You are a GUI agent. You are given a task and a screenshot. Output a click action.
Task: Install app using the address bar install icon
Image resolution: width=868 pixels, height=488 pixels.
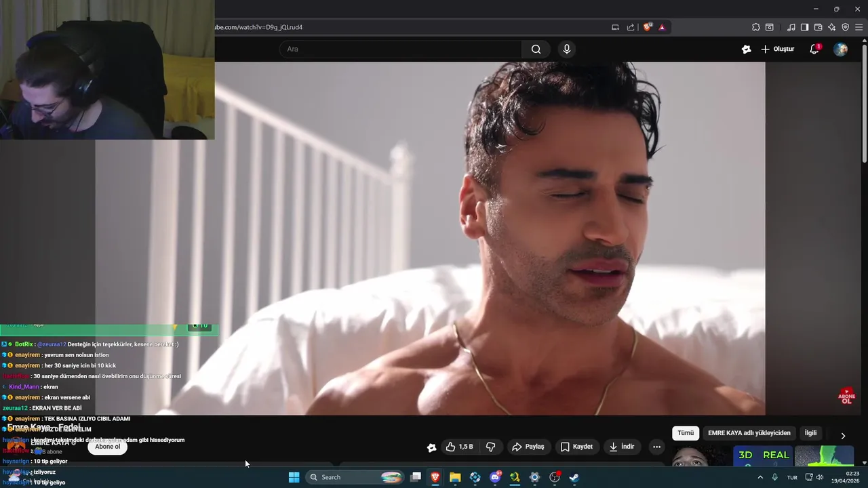(615, 27)
